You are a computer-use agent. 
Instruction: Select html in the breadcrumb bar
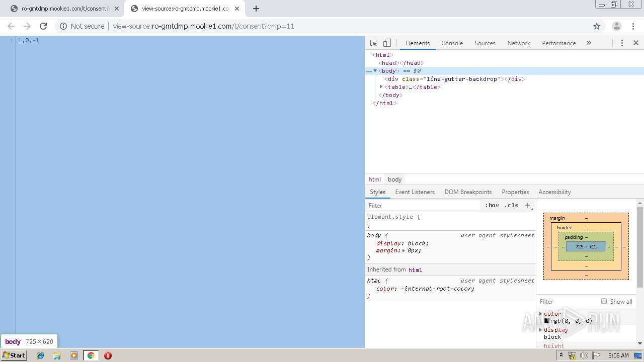tap(375, 179)
